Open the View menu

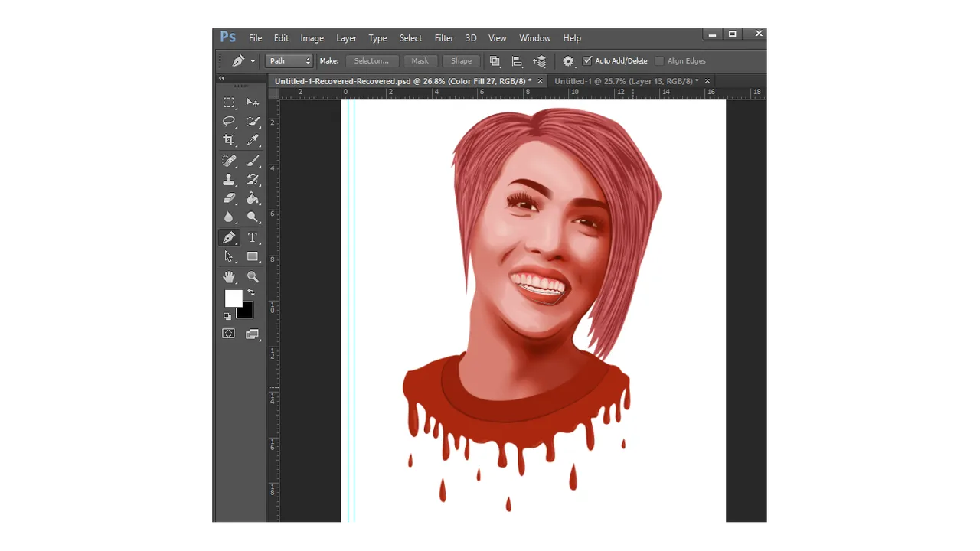pyautogui.click(x=497, y=38)
